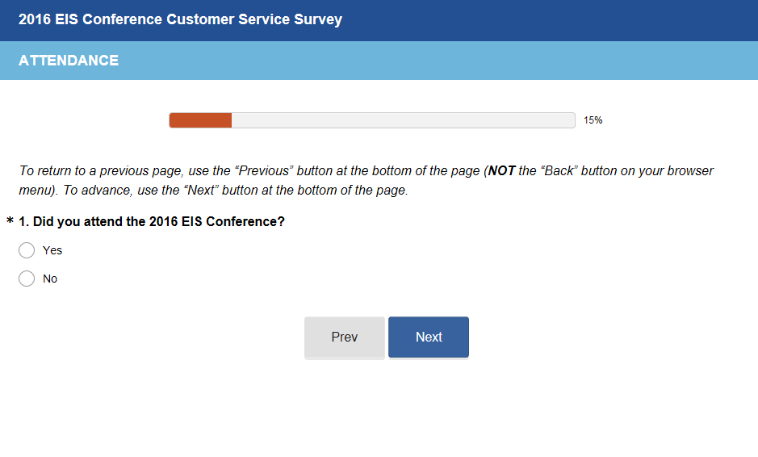Click the ATTENDANCE section header

pos(68,61)
